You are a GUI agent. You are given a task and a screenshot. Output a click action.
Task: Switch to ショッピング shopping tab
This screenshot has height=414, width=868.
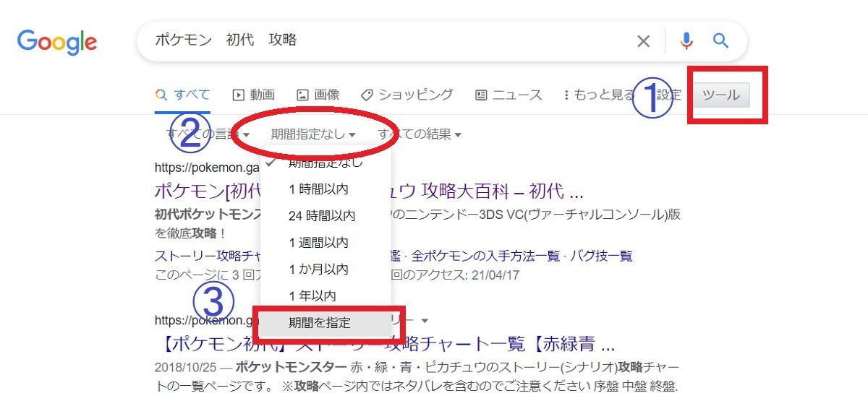407,95
